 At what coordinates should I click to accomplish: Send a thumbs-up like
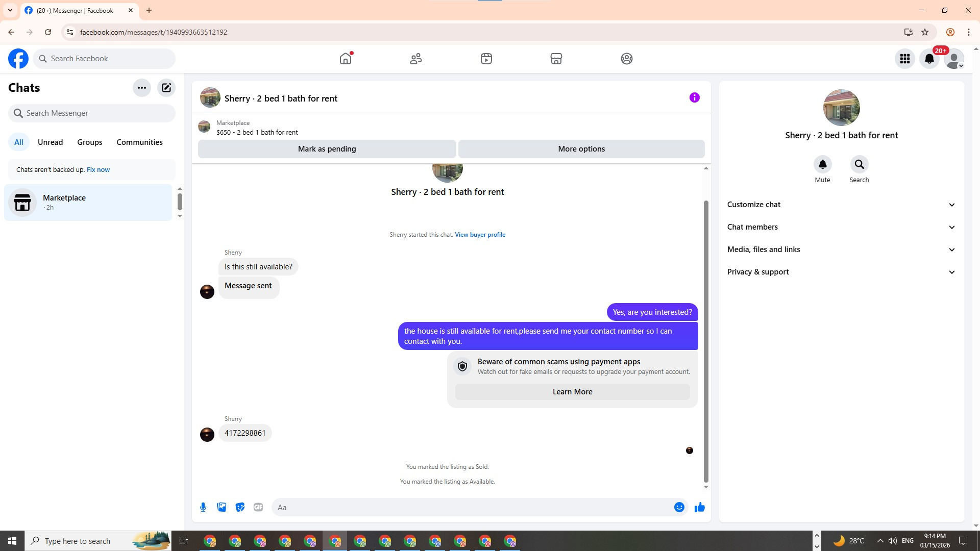click(x=700, y=507)
